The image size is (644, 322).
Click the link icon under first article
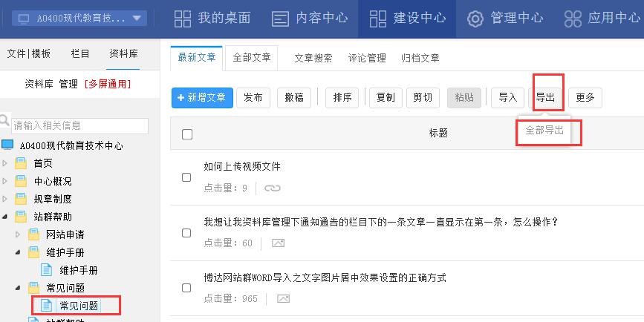click(273, 188)
